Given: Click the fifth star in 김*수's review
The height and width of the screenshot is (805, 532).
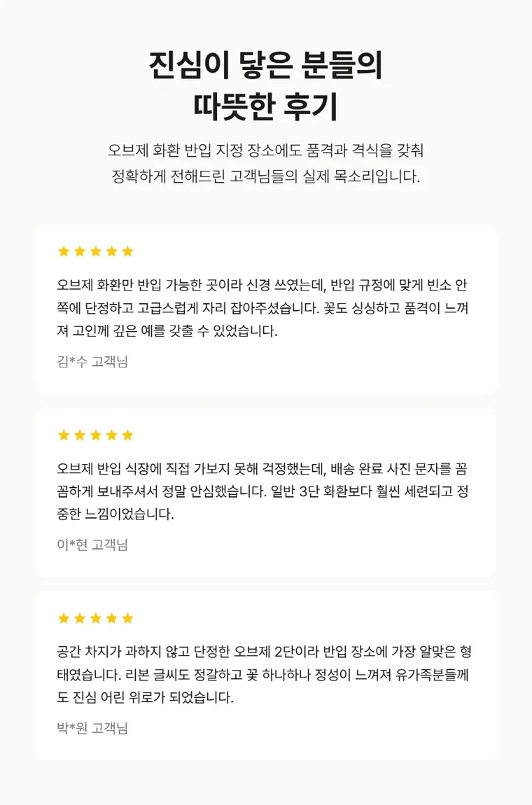Looking at the screenshot, I should [128, 251].
